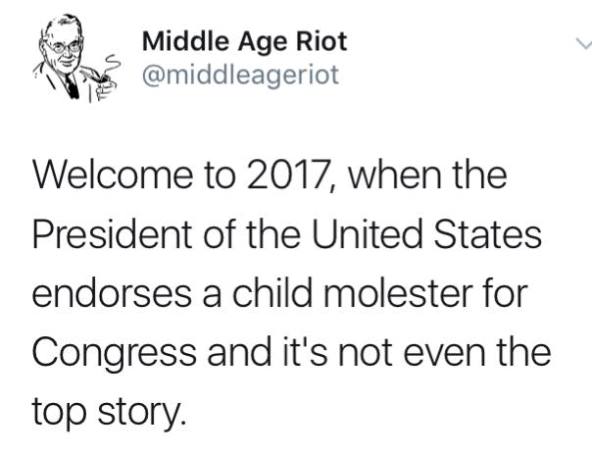
Task: Click the pipe smoke in avatar drawing
Action: [x=111, y=65]
